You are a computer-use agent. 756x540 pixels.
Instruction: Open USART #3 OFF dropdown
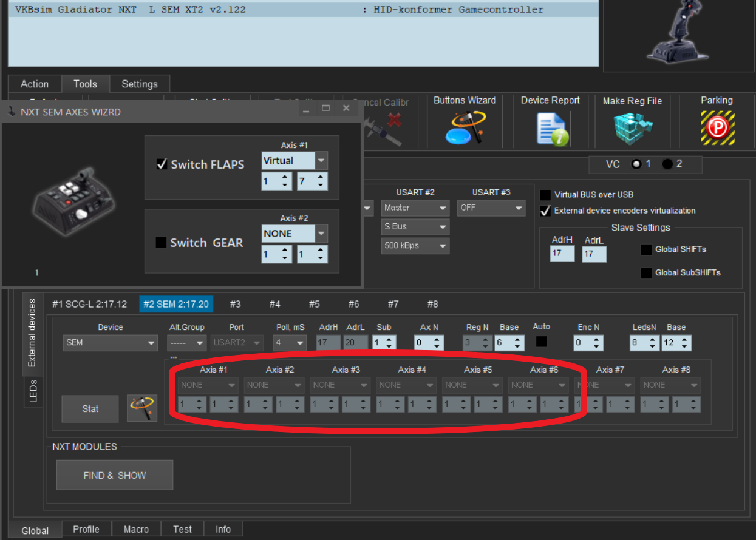pos(491,208)
